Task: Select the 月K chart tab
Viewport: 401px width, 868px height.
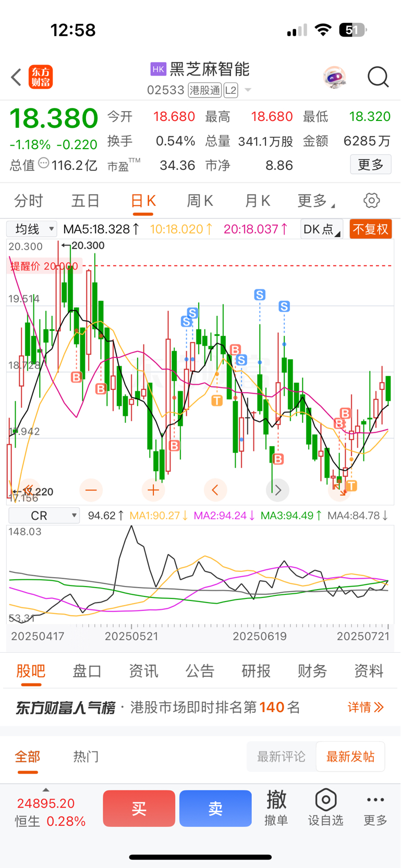Action: tap(257, 201)
